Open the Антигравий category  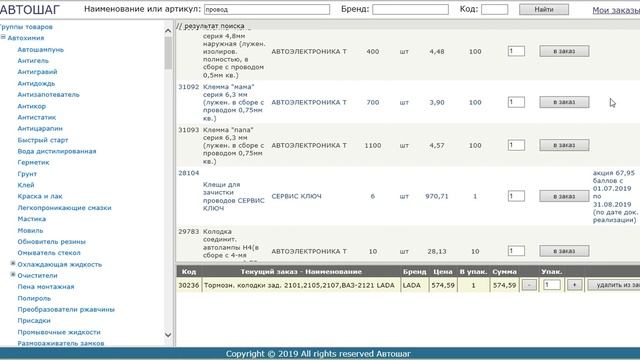click(x=37, y=72)
